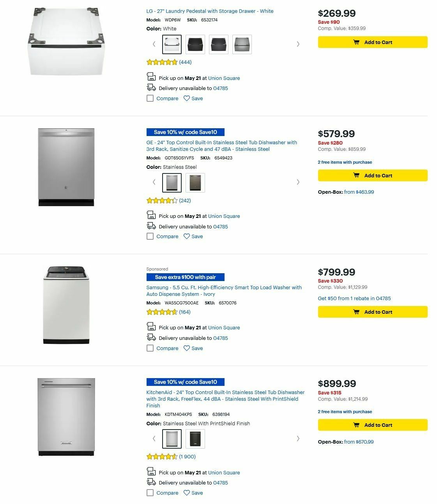The height and width of the screenshot is (504, 437).
Task: Click the heart icon to save the LG pedestal
Action: coord(187,98)
